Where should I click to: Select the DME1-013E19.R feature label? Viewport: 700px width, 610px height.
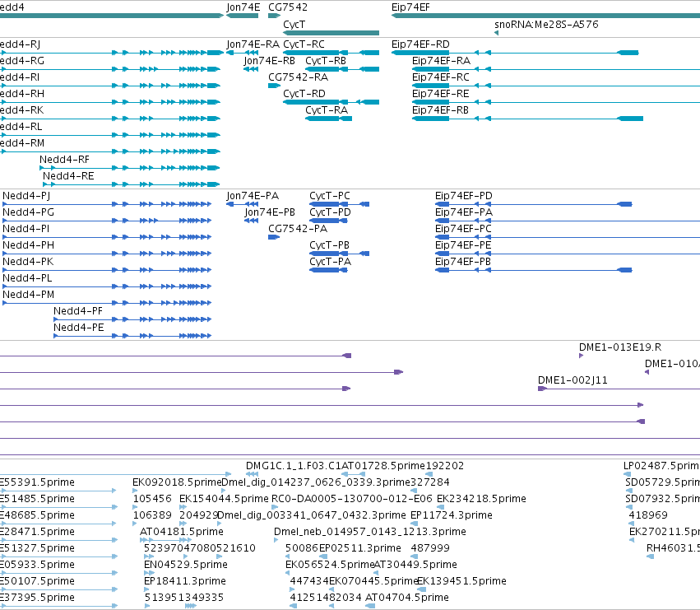tap(620, 347)
